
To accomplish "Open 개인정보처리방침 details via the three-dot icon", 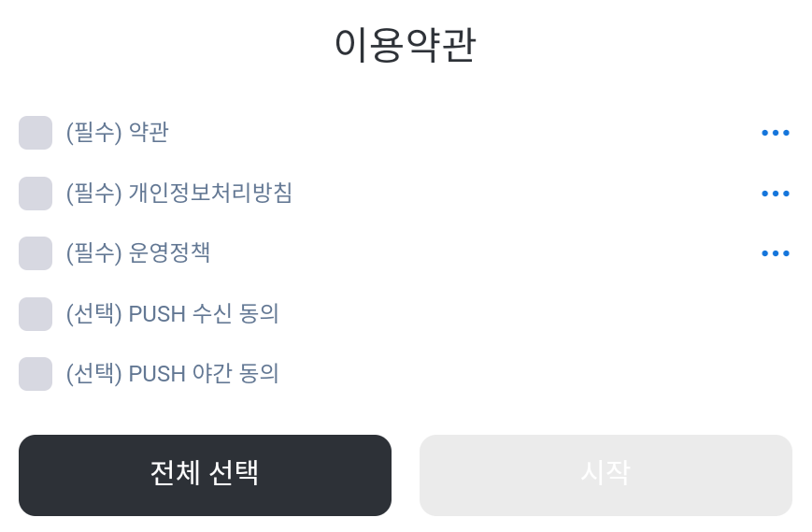I will 776,194.
